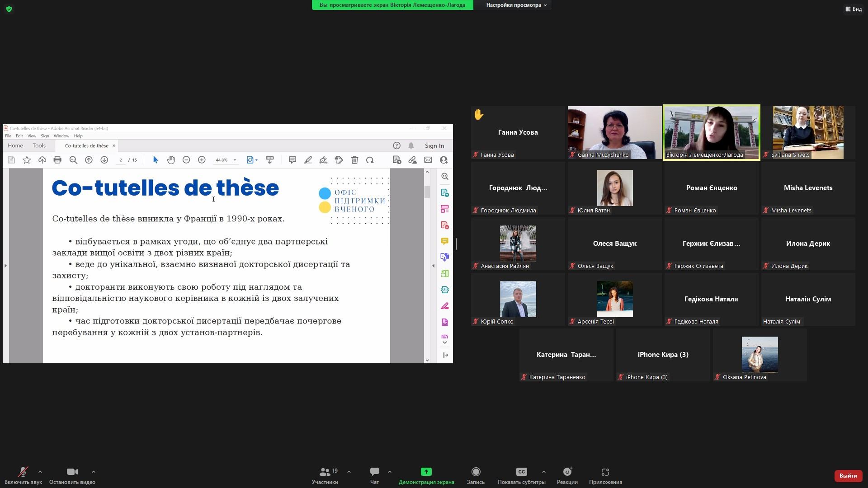The image size is (868, 488).
Task: Click the red Выйти (Leave) button
Action: point(848,475)
